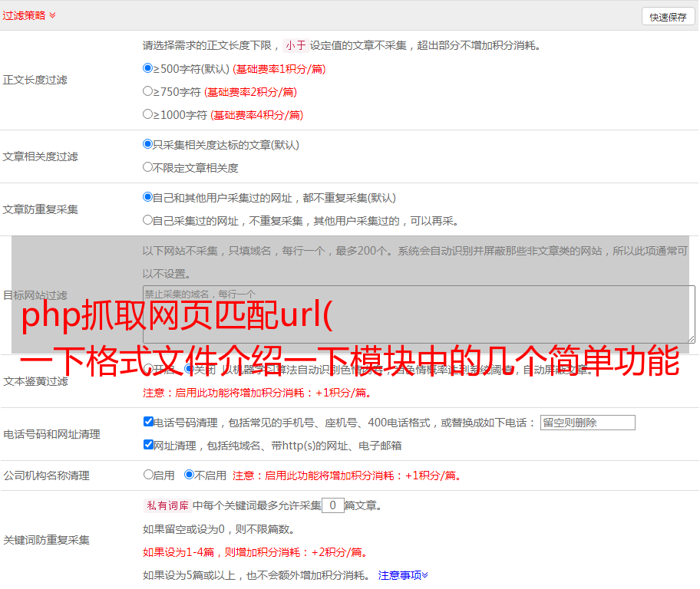Click the keyword article count field
The image size is (700, 589).
[332, 505]
